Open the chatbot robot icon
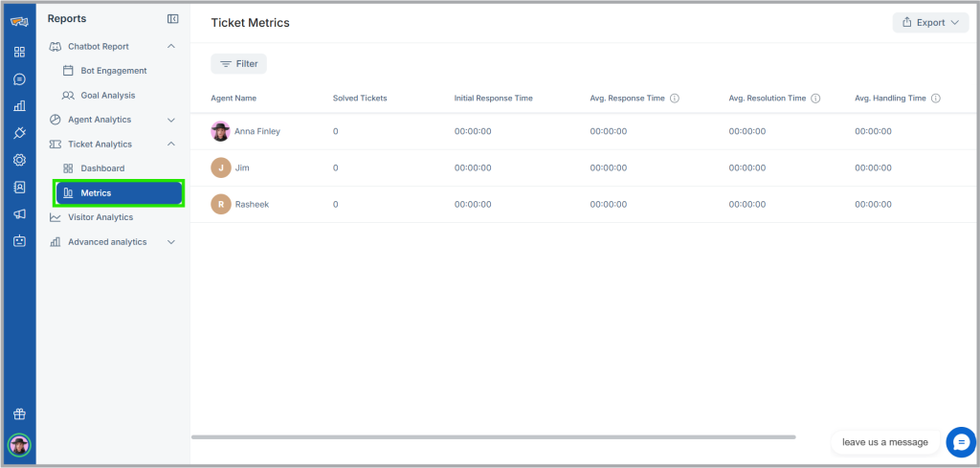 (19, 240)
